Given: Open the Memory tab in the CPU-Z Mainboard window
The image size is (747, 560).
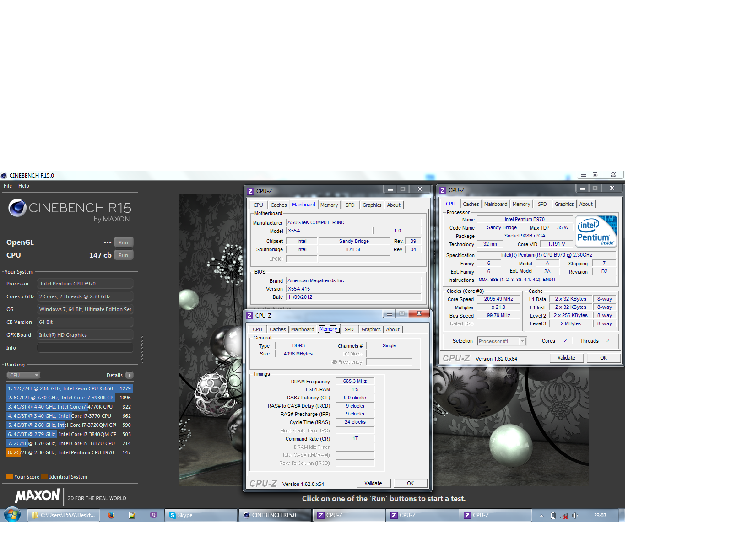Looking at the screenshot, I should coord(329,205).
